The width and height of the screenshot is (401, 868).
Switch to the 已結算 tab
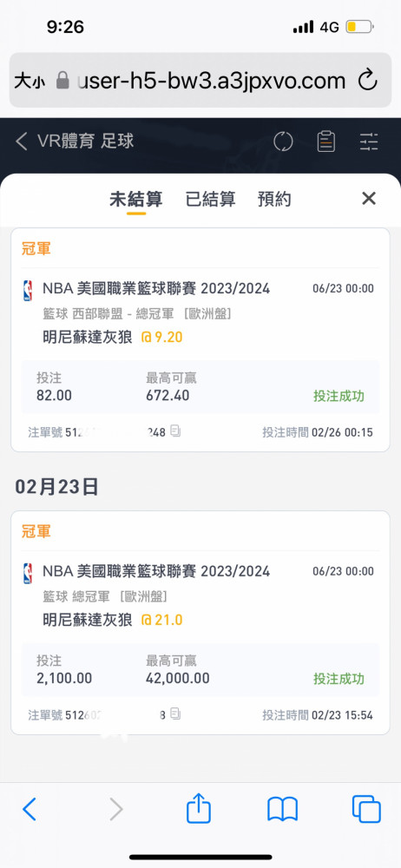210,199
